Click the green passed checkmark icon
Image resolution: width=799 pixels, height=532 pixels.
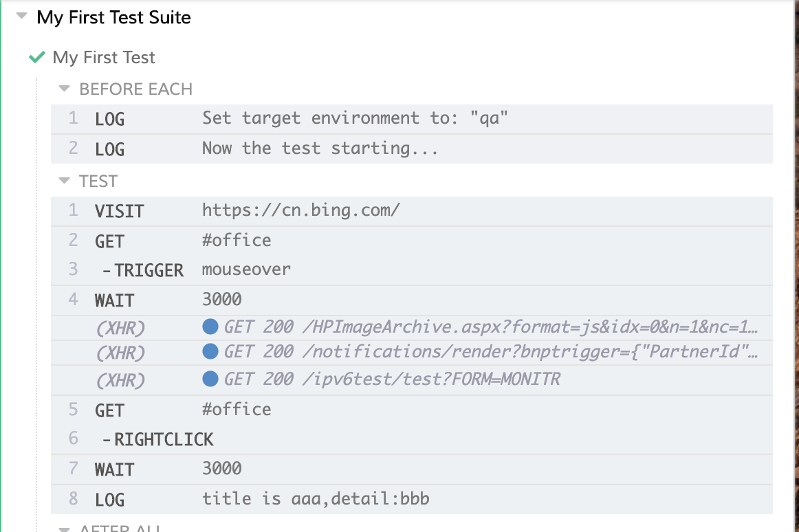coord(37,58)
